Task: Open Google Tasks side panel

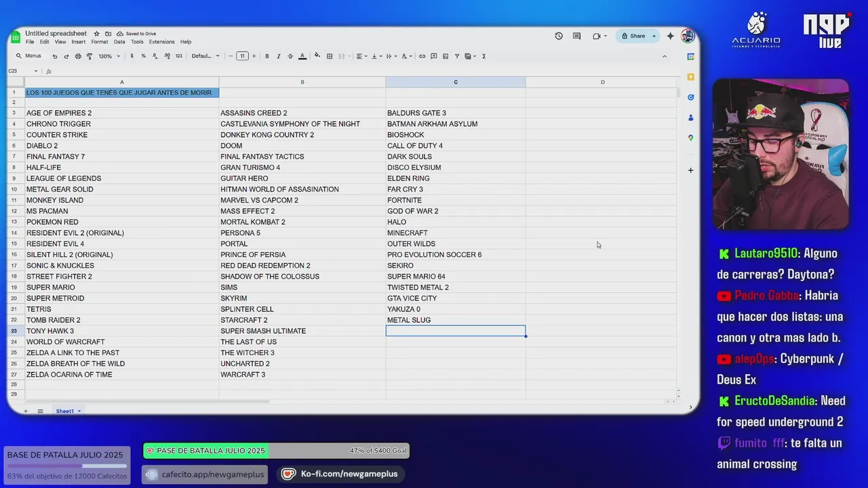Action: click(691, 97)
